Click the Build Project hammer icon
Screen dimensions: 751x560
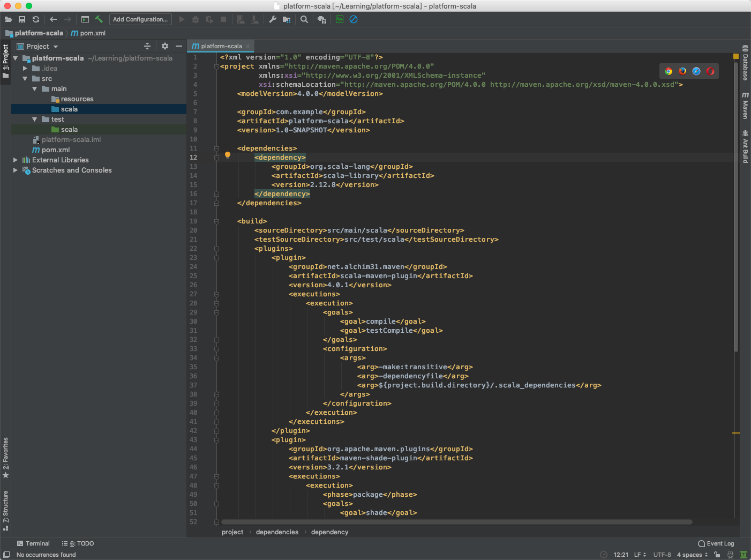click(99, 19)
